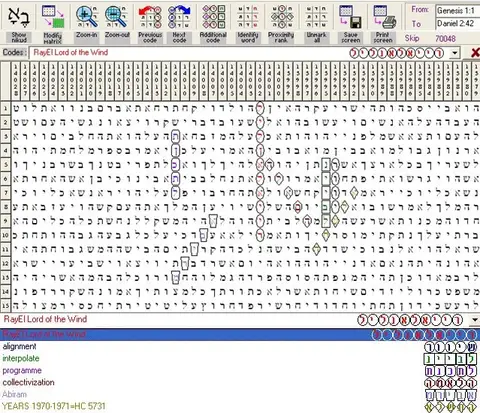Click row number 12 header

coord(5,263)
